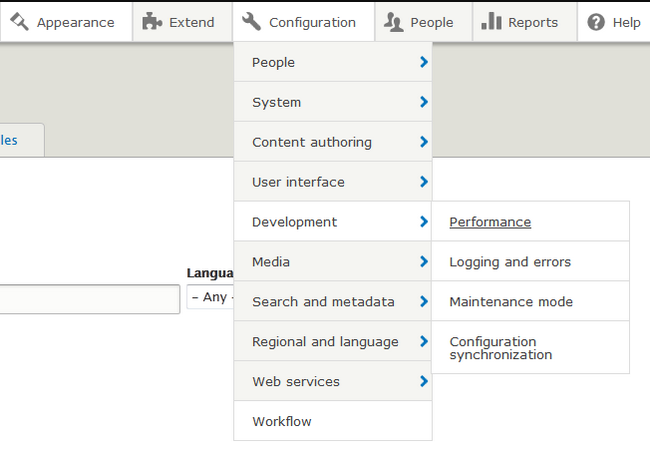Select User interface menu entry

pyautogui.click(x=333, y=182)
